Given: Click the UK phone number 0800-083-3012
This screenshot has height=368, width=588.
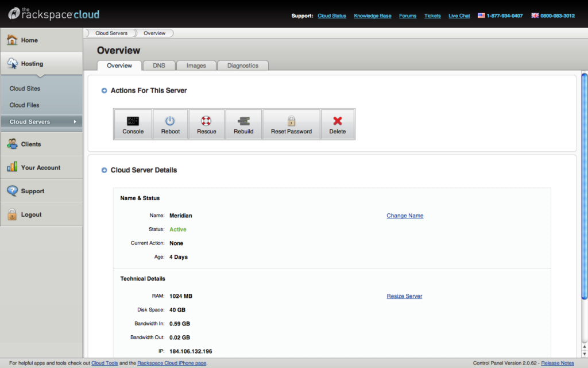Looking at the screenshot, I should click(557, 16).
